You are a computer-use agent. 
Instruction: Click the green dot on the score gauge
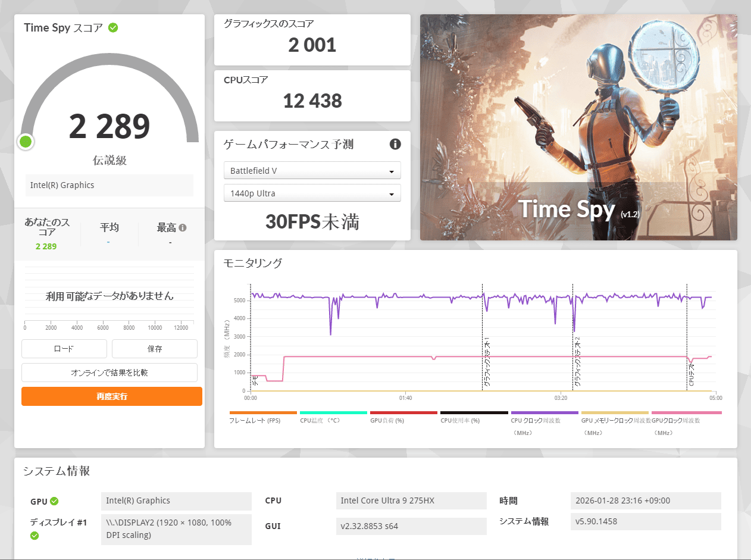[x=26, y=142]
